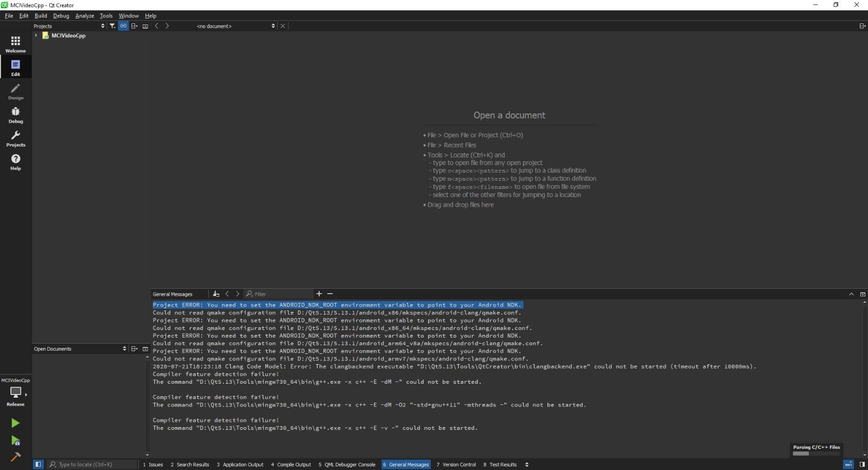Show the Test Results pane
This screenshot has width=868, height=470.
[x=500, y=465]
